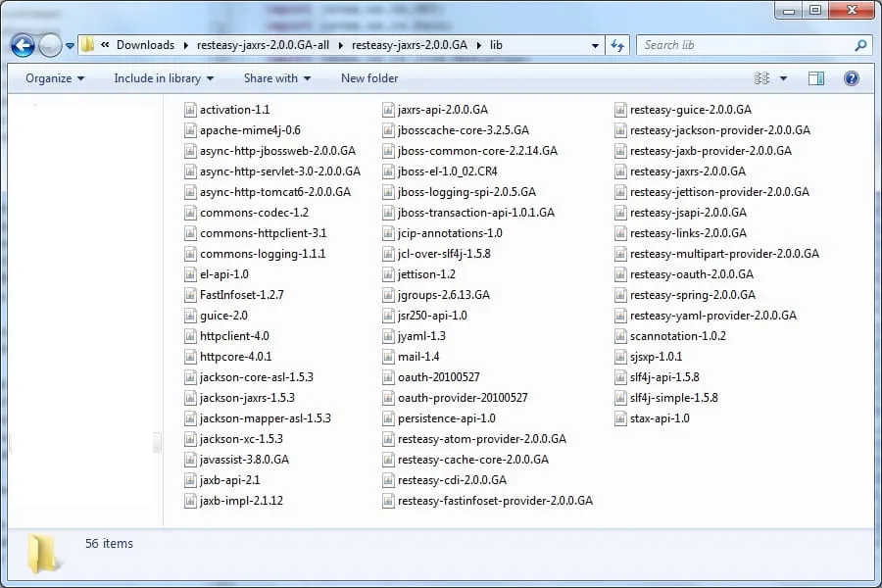
Task: Select the file name slf4j-simple-1.5.8
Action: [x=674, y=398]
